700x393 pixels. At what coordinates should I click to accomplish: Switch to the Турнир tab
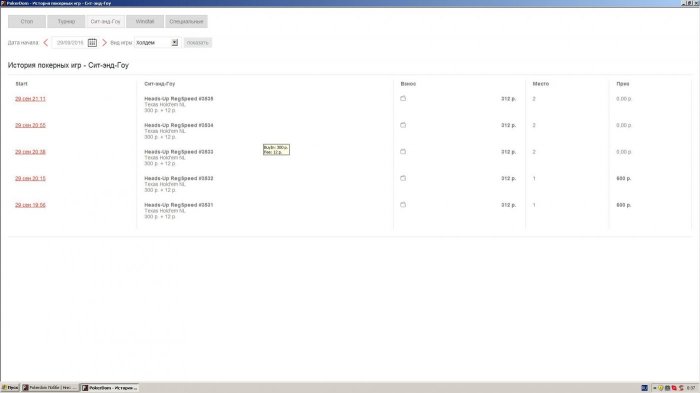coord(66,21)
